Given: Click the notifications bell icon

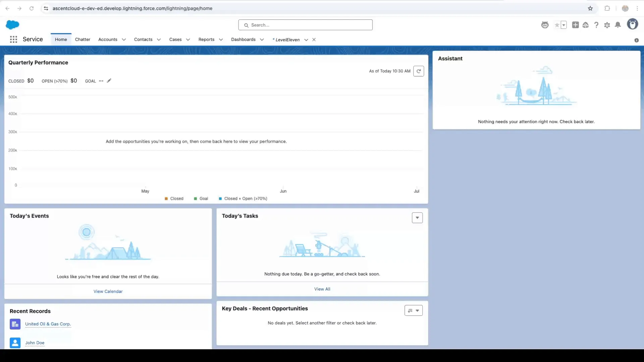Looking at the screenshot, I should [x=618, y=25].
